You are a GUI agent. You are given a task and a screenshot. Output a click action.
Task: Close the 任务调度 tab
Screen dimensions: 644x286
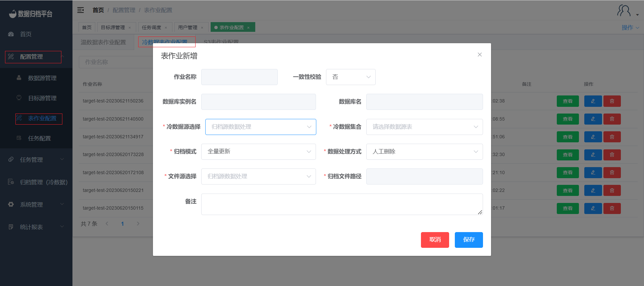(x=166, y=28)
